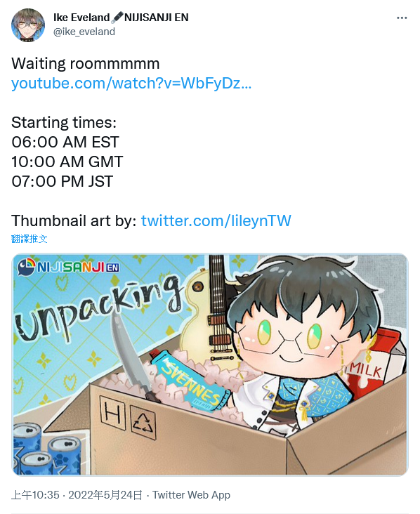420x514 pixels.
Task: Click Ike Eveland's profile avatar
Action: coord(28,25)
